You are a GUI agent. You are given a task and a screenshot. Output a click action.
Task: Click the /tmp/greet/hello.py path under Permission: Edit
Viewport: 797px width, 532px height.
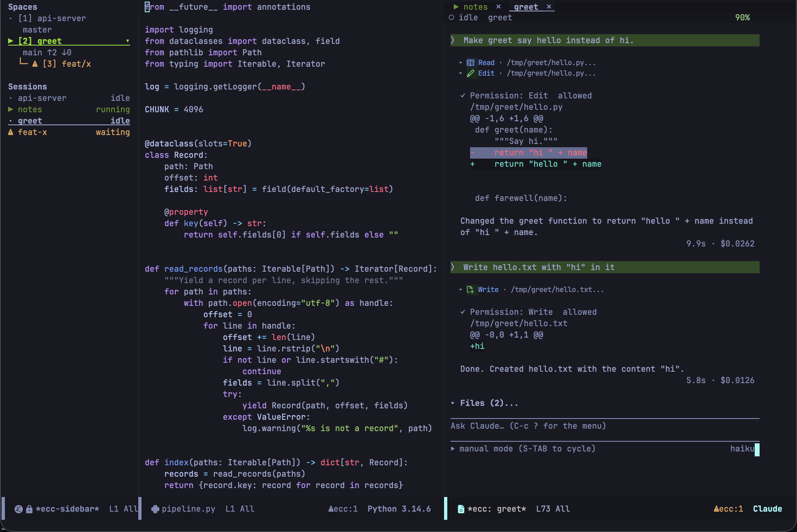(x=516, y=107)
